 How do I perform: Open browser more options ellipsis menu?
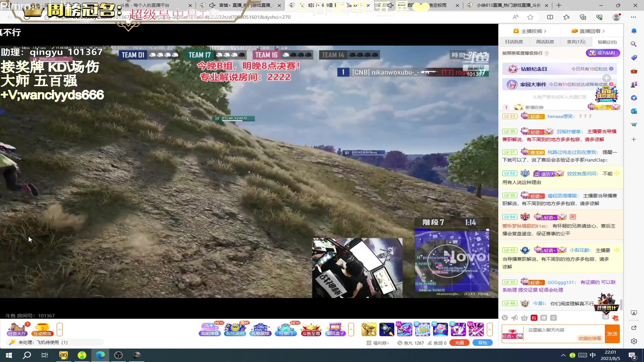coord(633,17)
